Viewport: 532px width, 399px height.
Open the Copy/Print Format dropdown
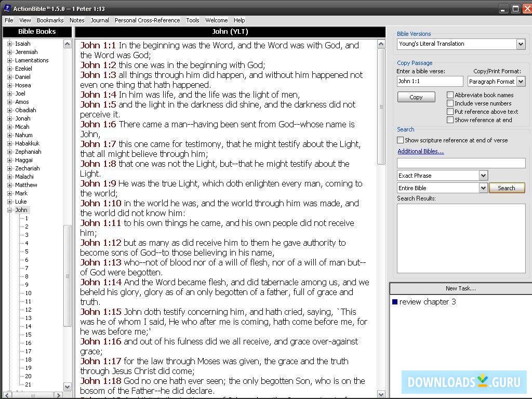pos(521,82)
